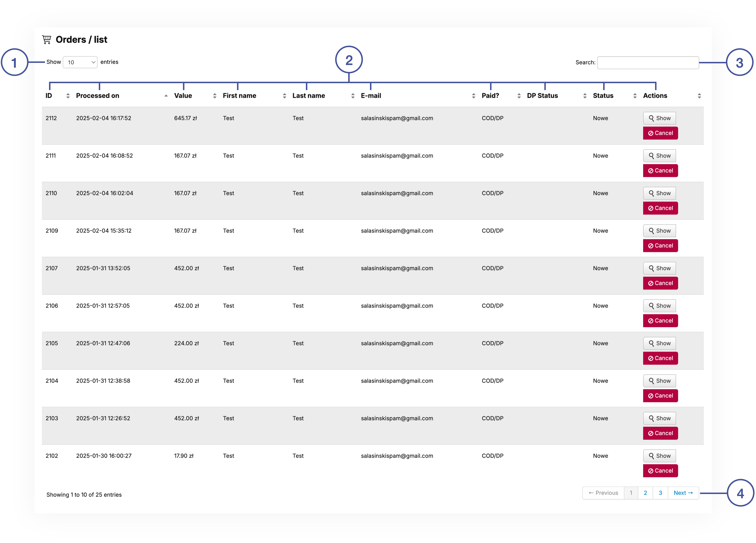Viewport: 756px width, 543px height.
Task: Click the Next page link
Action: pyautogui.click(x=683, y=493)
